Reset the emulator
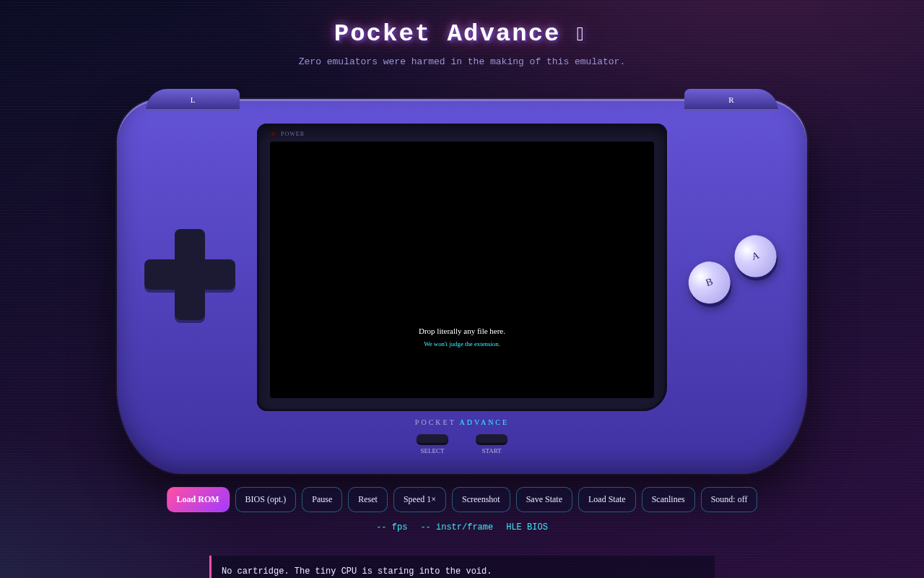Image resolution: width=924 pixels, height=578 pixels. point(367,499)
